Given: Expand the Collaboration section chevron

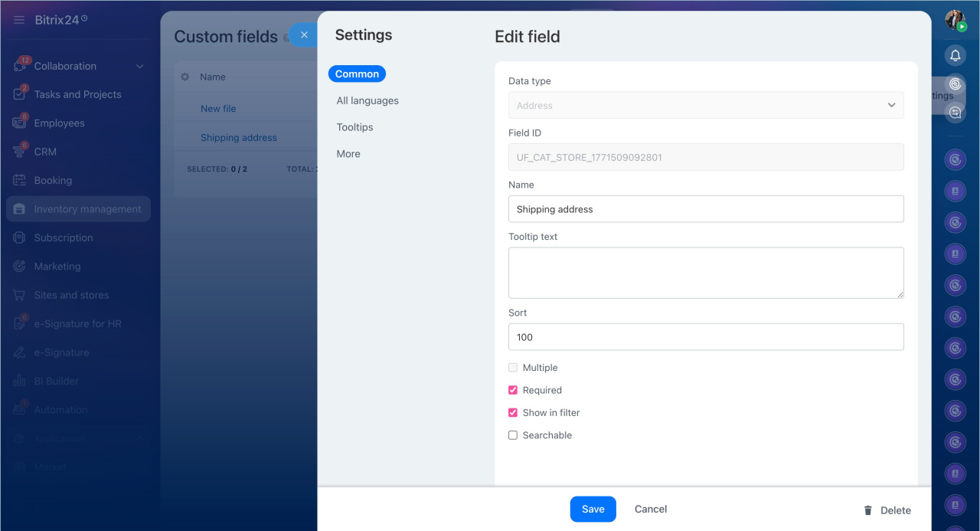Looking at the screenshot, I should click(140, 67).
